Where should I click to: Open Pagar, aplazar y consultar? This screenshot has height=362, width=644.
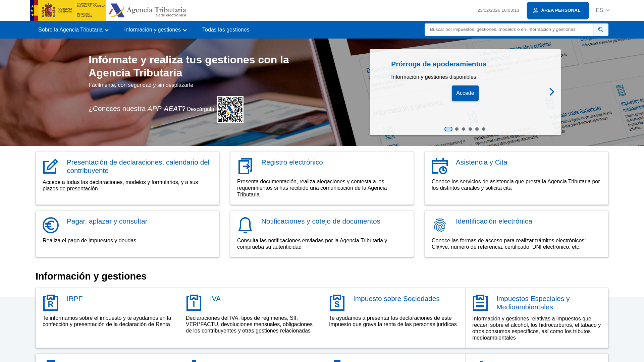click(107, 221)
